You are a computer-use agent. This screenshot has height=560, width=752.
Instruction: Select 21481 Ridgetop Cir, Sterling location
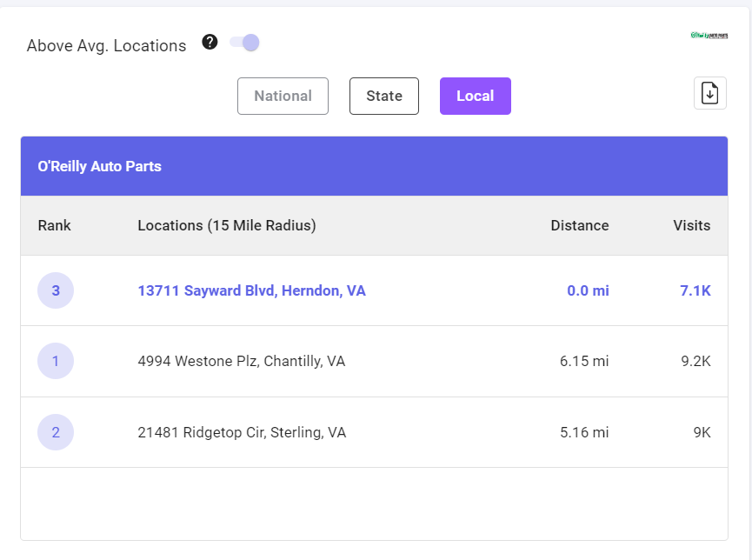point(242,432)
